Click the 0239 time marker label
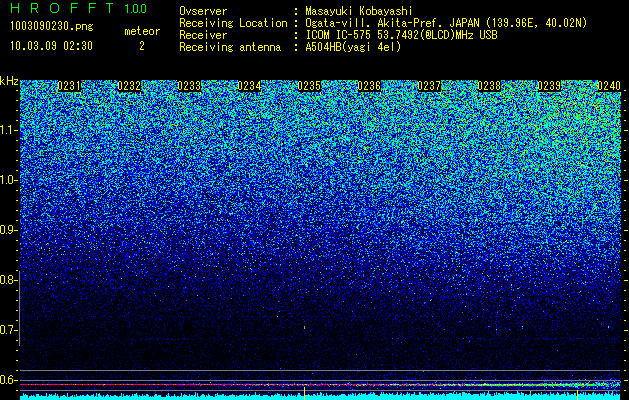This screenshot has height=400, width=629. 549,86
